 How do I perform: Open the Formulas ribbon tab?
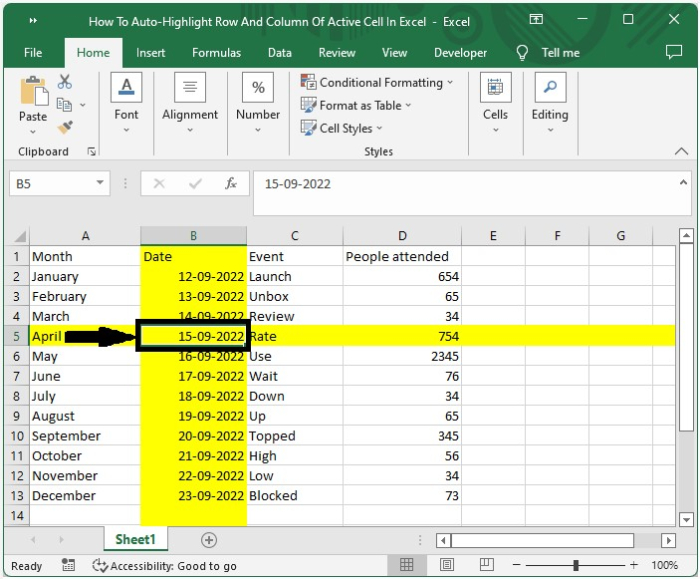(x=216, y=53)
